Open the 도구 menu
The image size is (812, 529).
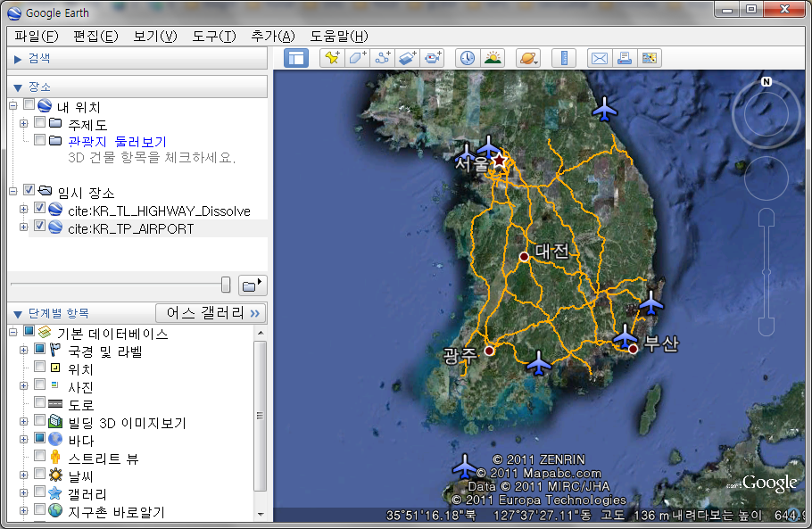tap(211, 36)
